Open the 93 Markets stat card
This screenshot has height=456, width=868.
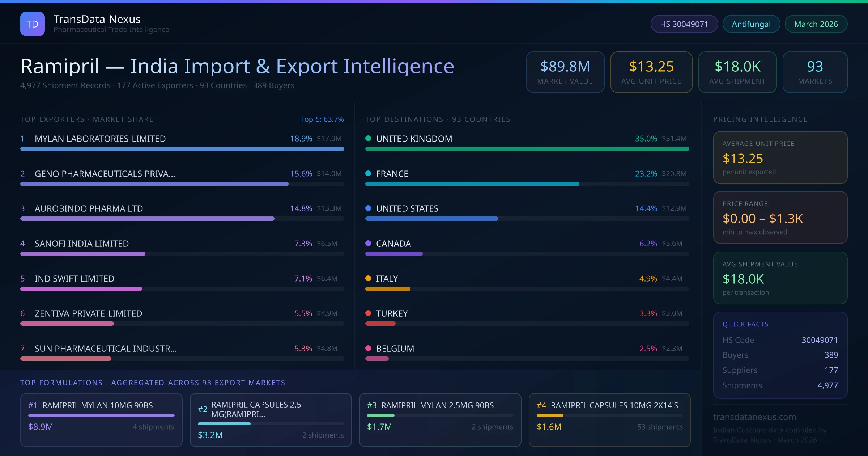(x=815, y=72)
